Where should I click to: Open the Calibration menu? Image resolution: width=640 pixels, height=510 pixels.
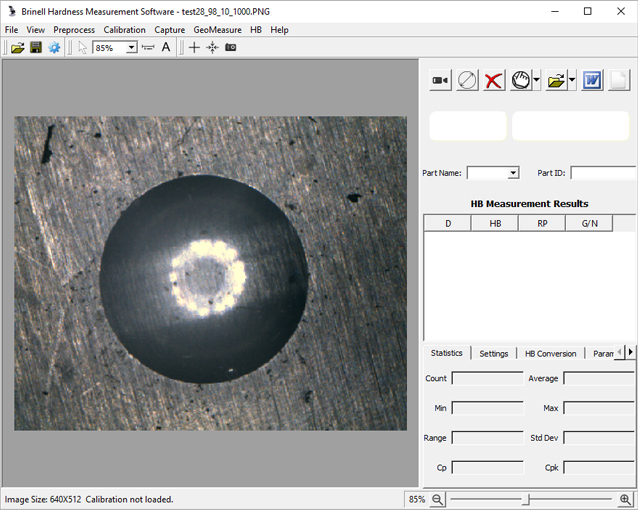click(x=125, y=30)
